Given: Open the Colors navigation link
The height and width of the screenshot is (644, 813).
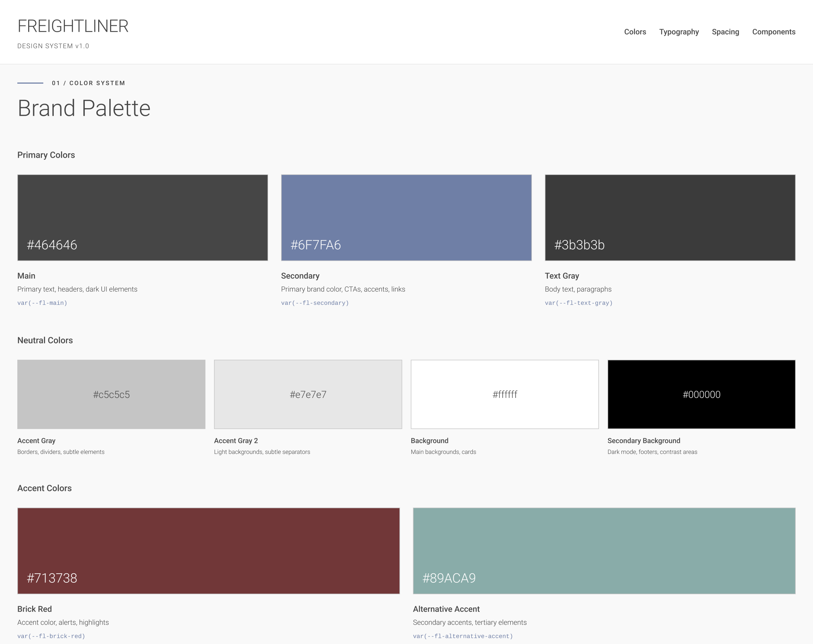Looking at the screenshot, I should [x=635, y=32].
